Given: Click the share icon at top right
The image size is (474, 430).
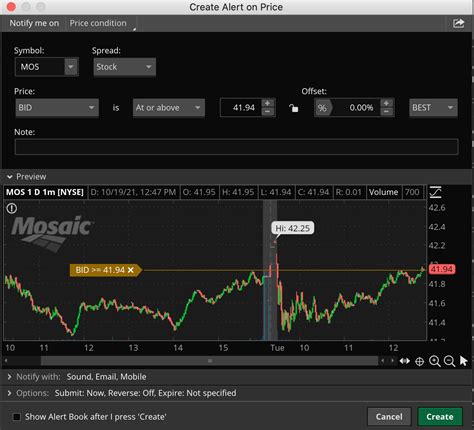Looking at the screenshot, I should [458, 23].
